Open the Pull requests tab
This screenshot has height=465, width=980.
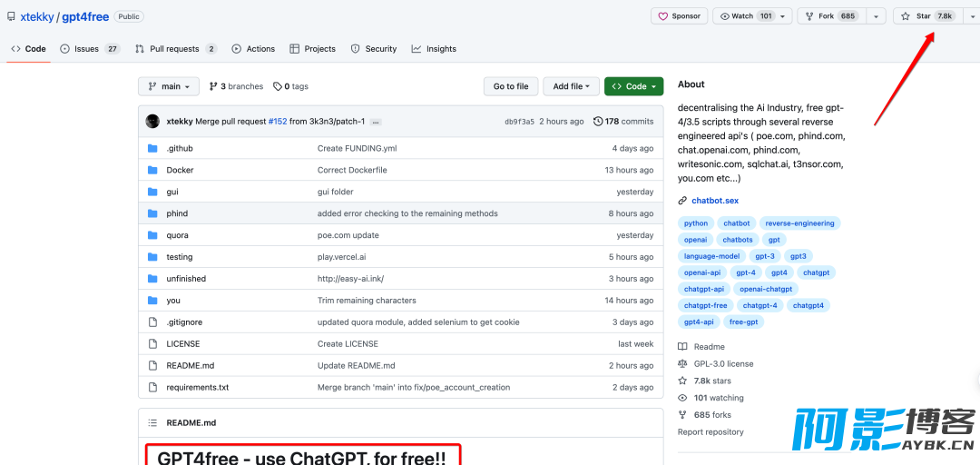coord(176,49)
